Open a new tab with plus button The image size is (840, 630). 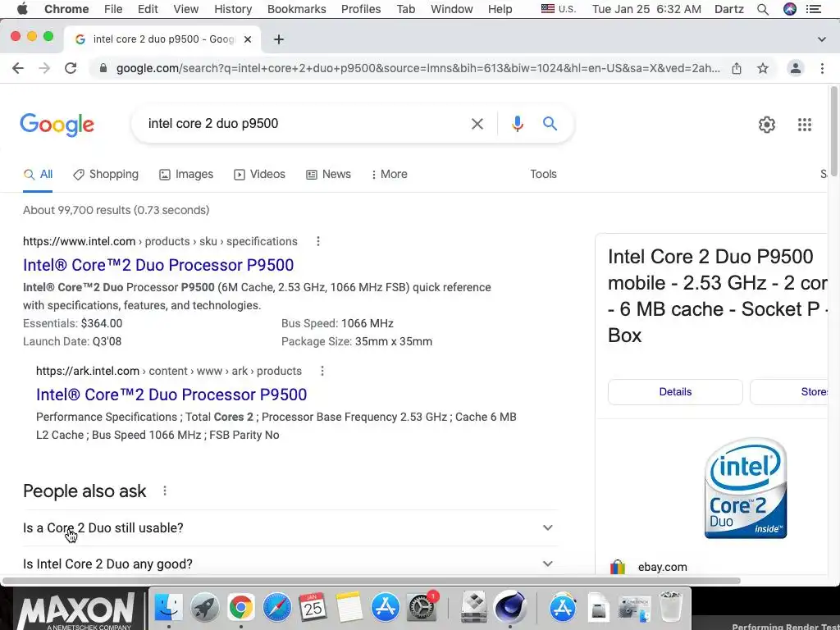pos(279,39)
